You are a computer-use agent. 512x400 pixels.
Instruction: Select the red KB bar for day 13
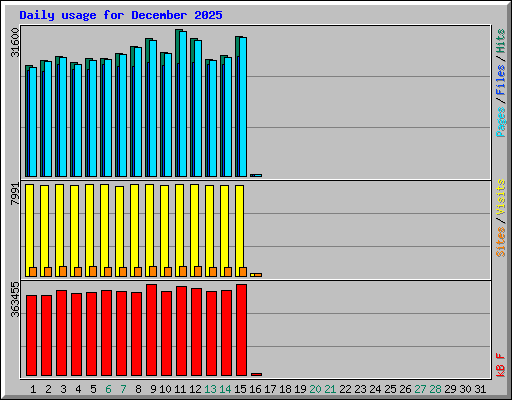[211, 333]
